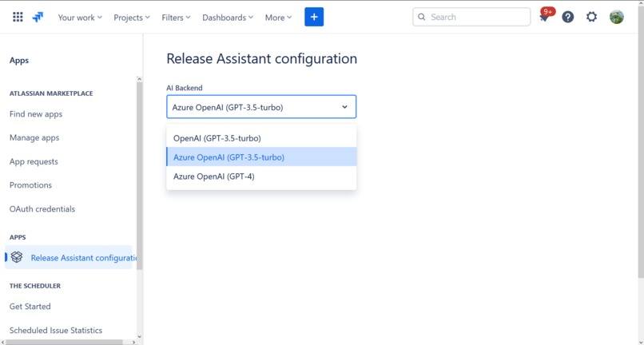Click the Release Assistant stacked-box icon
The height and width of the screenshot is (345, 644).
click(17, 257)
